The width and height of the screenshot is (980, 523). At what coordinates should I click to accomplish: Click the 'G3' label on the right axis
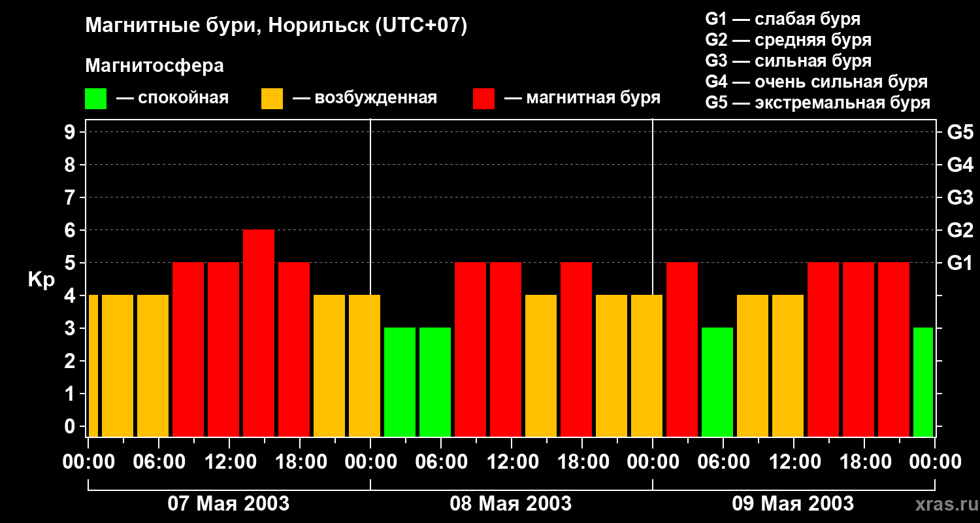pyautogui.click(x=960, y=198)
